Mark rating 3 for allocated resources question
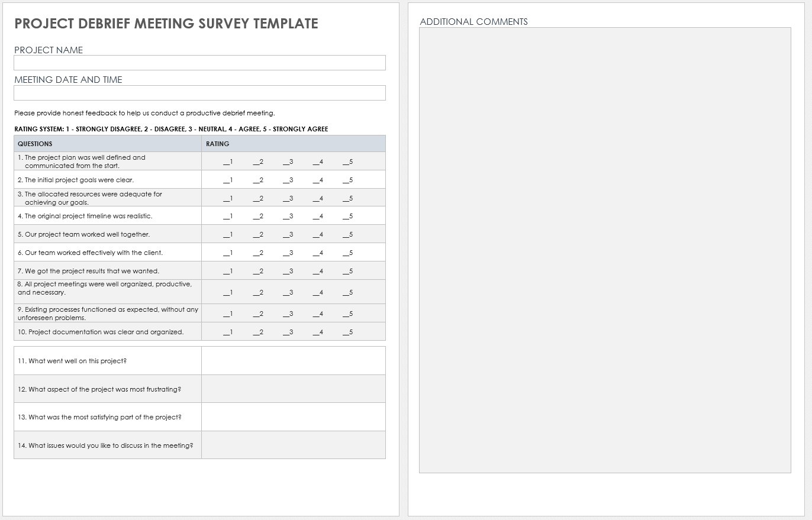Image resolution: width=812 pixels, height=520 pixels. click(x=288, y=199)
